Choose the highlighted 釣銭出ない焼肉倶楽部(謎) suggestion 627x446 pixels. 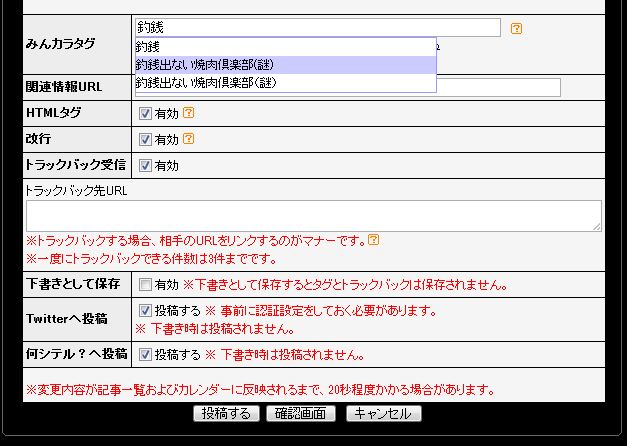tap(286, 65)
